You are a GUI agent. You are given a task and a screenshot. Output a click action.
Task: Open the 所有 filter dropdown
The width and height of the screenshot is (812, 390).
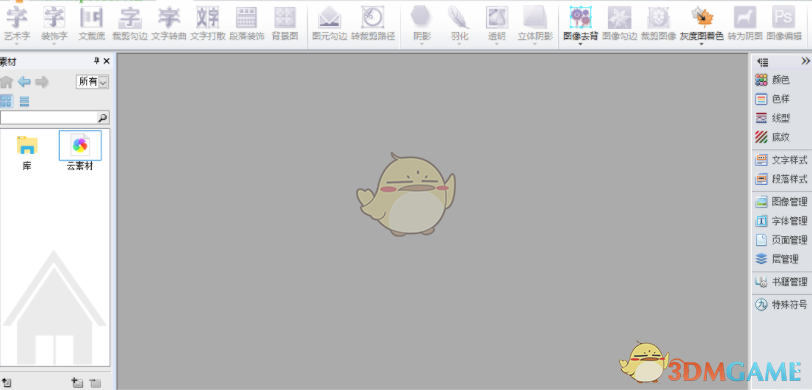[93, 82]
